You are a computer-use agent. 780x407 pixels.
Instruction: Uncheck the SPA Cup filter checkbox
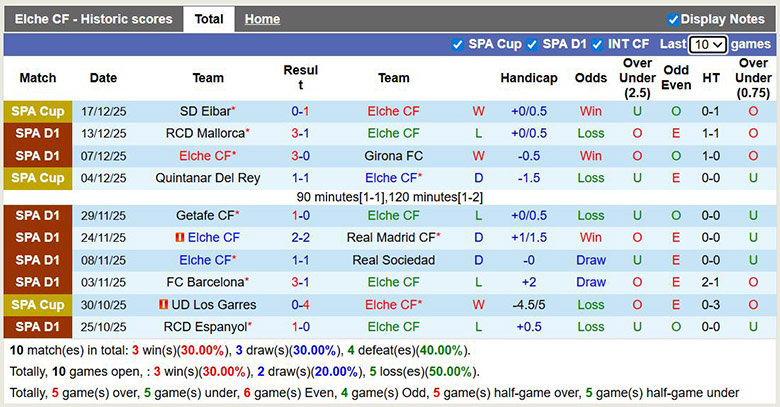(458, 44)
